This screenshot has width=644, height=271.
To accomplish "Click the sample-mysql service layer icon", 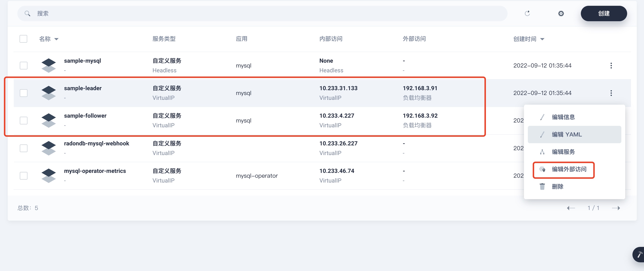I will [48, 66].
